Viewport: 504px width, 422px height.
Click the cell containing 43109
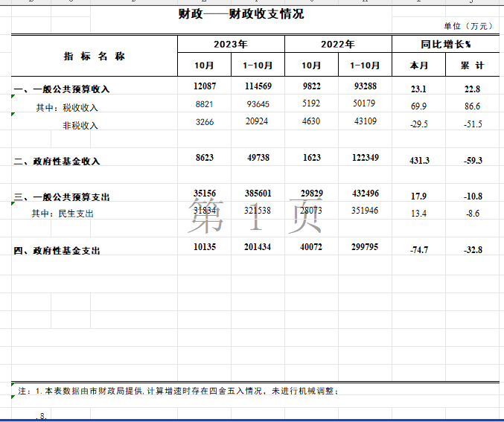pyautogui.click(x=366, y=121)
